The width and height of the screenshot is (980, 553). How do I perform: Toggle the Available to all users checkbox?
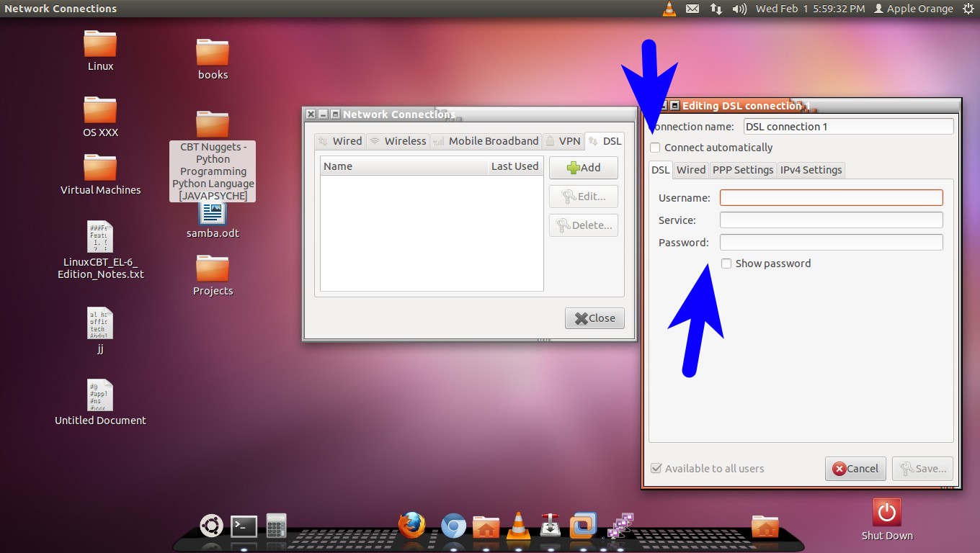point(656,468)
